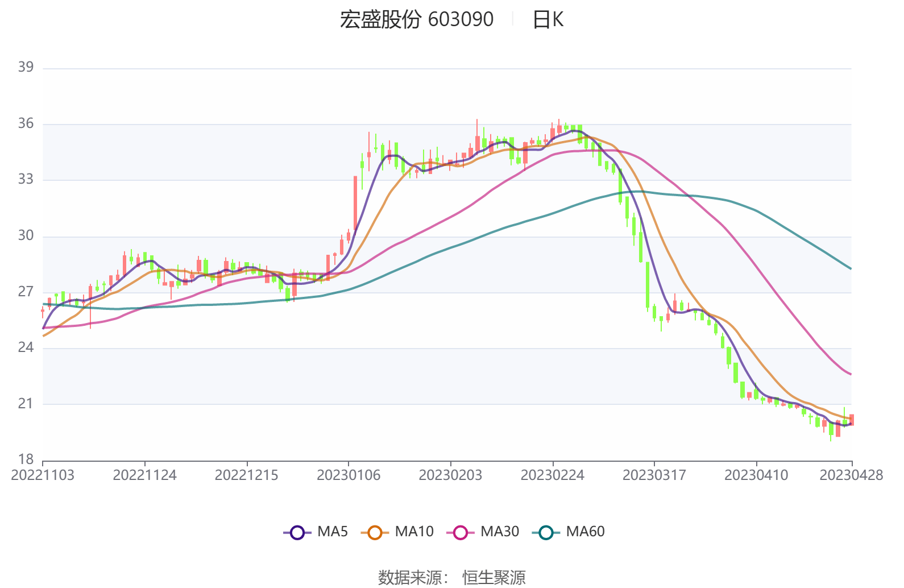
Task: Click the x-axis date 20230203
Action: pyautogui.click(x=450, y=475)
